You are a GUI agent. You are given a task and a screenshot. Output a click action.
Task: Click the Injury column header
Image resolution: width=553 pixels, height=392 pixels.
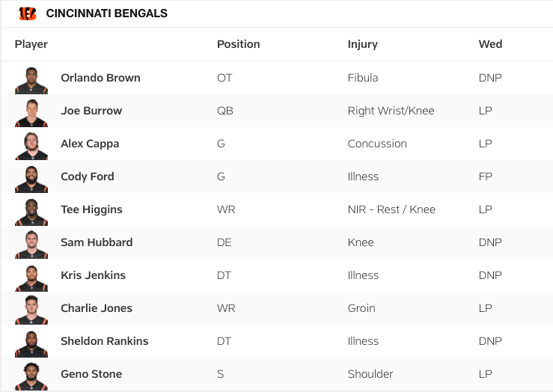tap(363, 44)
